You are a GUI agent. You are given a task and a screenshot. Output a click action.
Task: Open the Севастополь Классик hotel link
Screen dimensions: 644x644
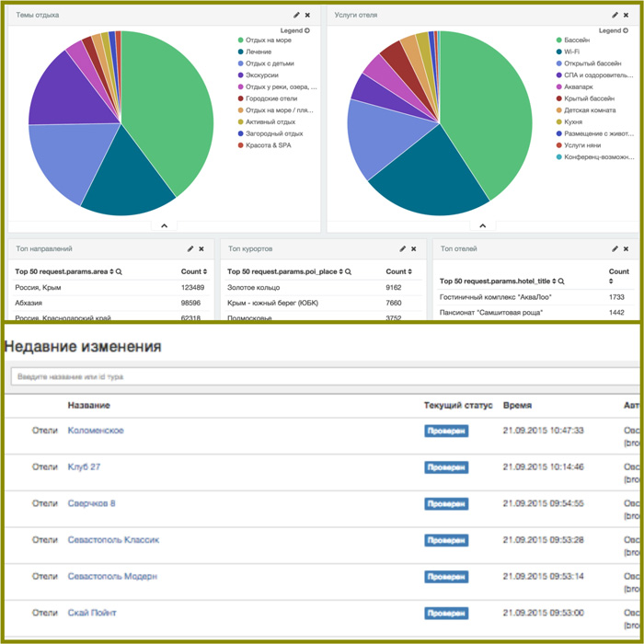point(113,540)
